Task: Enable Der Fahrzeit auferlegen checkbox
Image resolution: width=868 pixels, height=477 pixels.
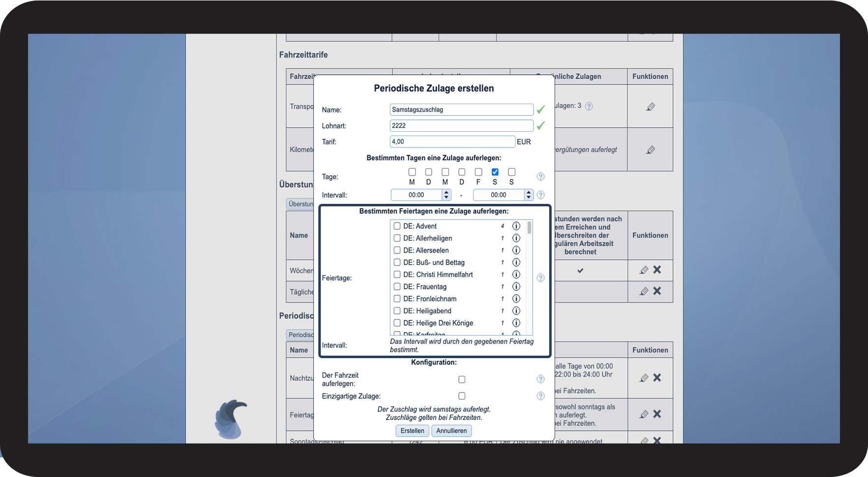Action: 462,379
